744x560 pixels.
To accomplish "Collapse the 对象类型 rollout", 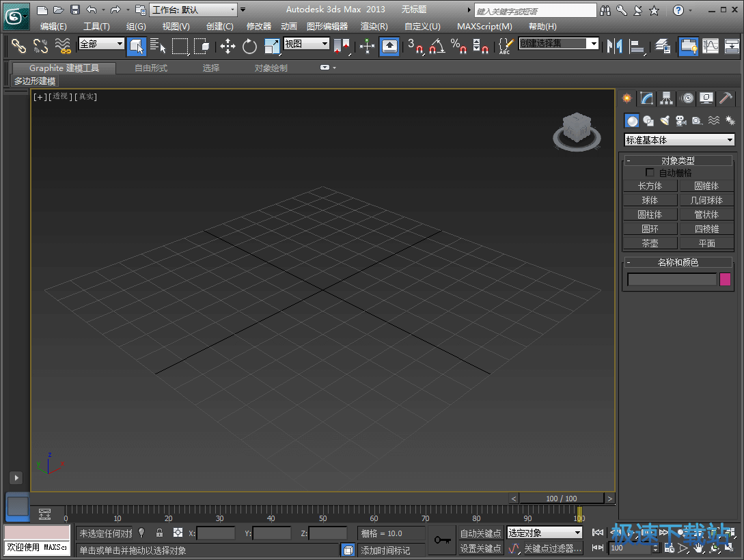I will coord(678,160).
